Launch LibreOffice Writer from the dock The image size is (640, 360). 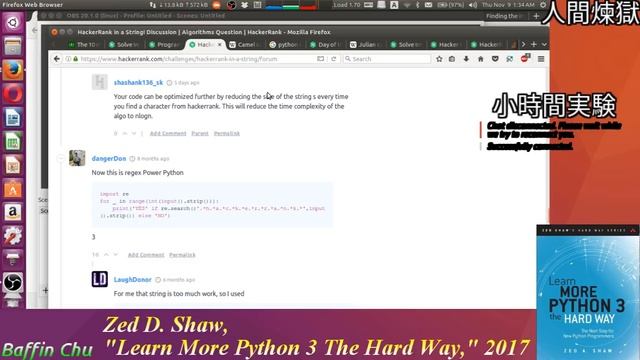[x=13, y=118]
